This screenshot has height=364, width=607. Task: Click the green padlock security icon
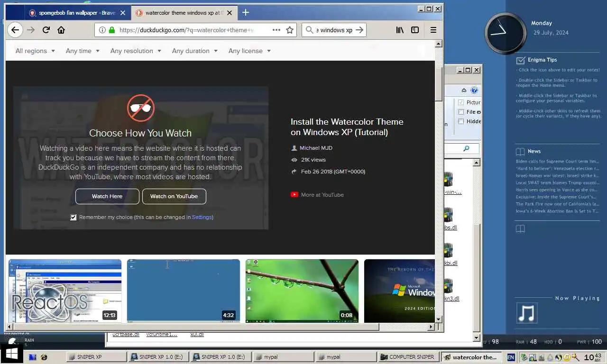pyautogui.click(x=112, y=30)
